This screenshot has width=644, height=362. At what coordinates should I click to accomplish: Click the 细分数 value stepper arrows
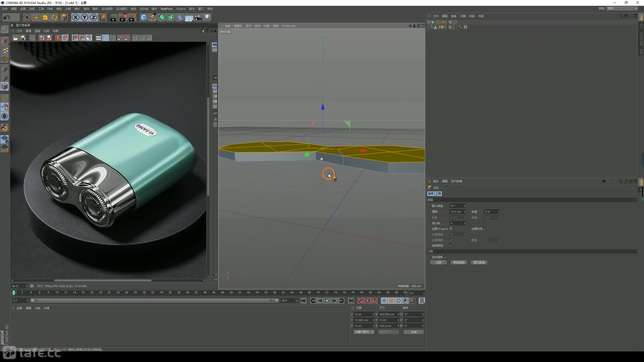coord(465,223)
